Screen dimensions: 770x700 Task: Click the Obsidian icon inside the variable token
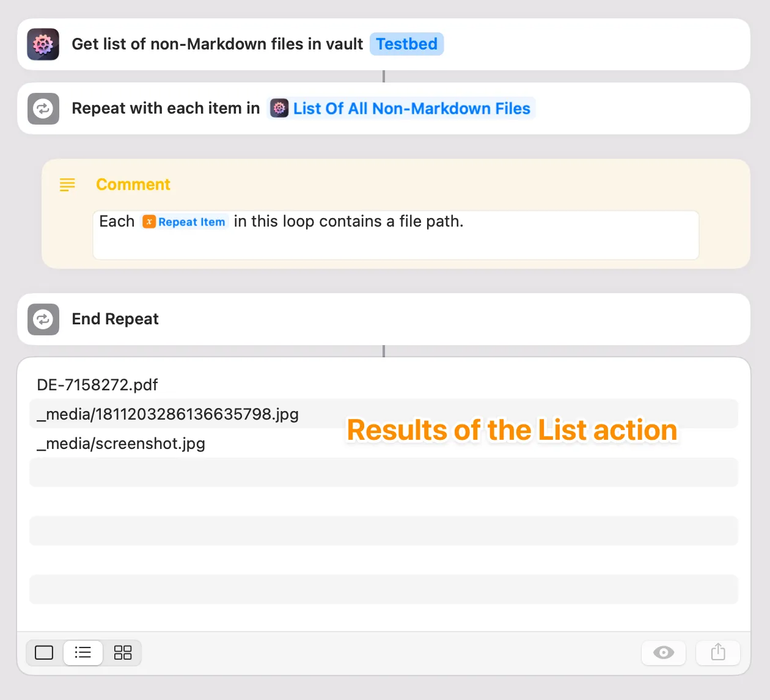279,108
